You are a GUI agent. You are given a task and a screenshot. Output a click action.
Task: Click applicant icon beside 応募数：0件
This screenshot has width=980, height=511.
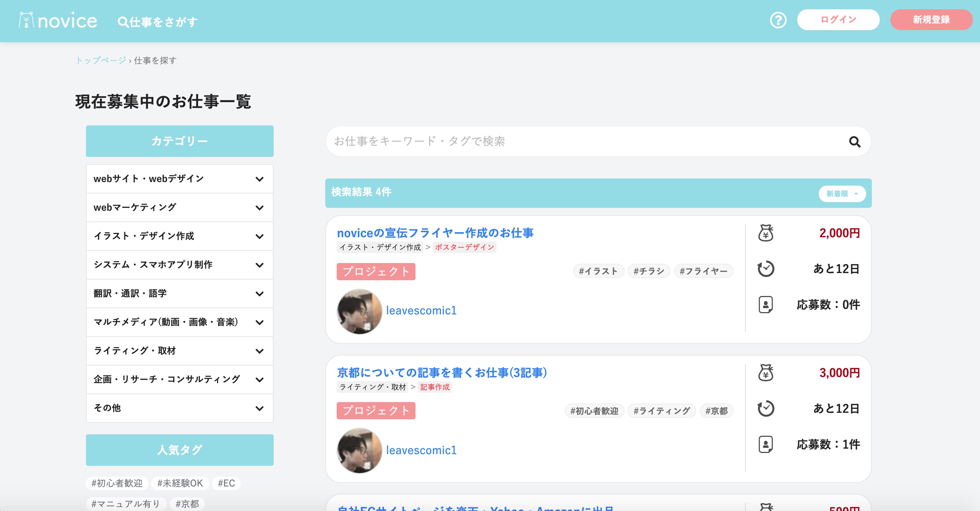point(765,304)
